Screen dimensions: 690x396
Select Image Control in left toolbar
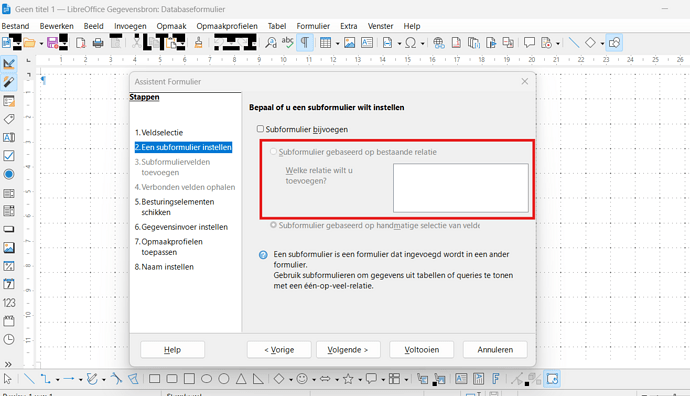click(x=9, y=248)
